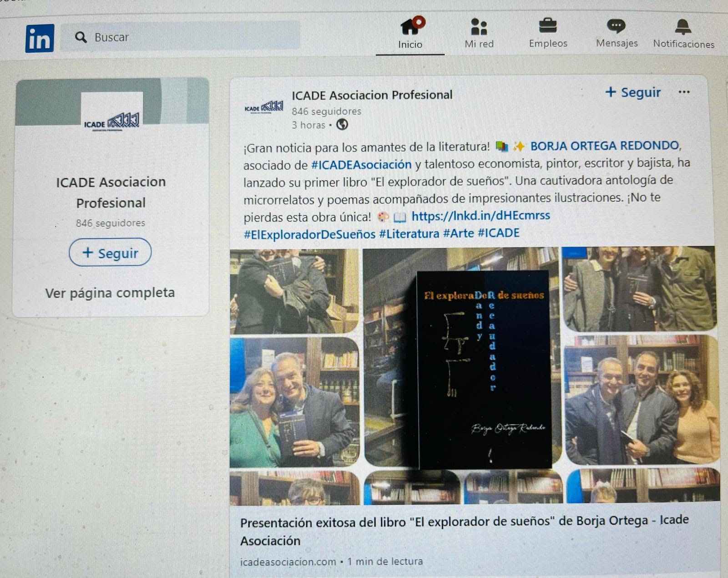This screenshot has height=578, width=728.
Task: Open the Inicio home icon
Action: pyautogui.click(x=410, y=27)
